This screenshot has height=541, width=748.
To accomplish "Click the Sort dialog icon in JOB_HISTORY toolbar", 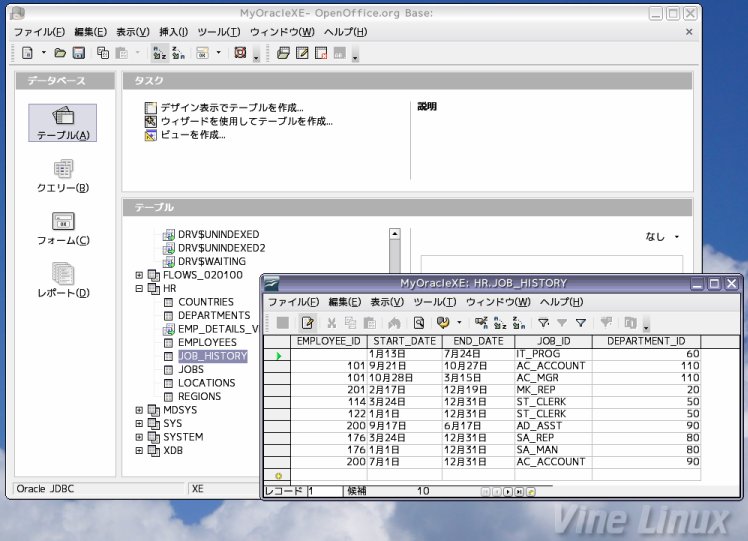I will click(481, 323).
